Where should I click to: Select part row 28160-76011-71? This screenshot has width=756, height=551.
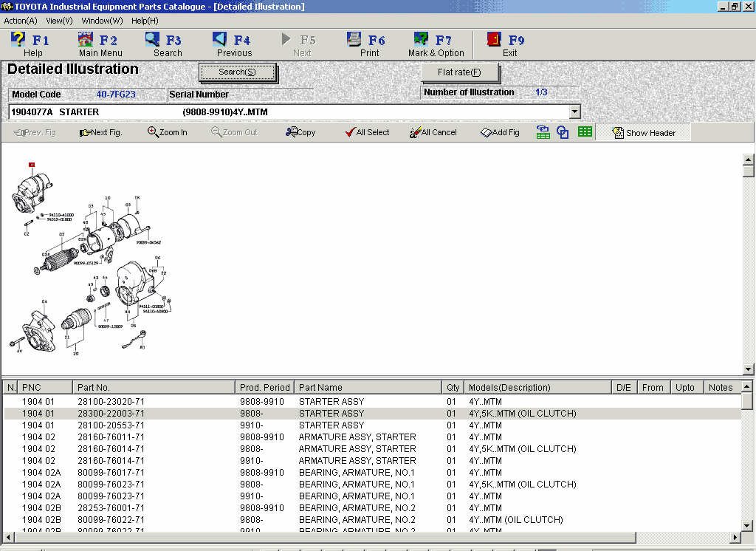pyautogui.click(x=372, y=437)
